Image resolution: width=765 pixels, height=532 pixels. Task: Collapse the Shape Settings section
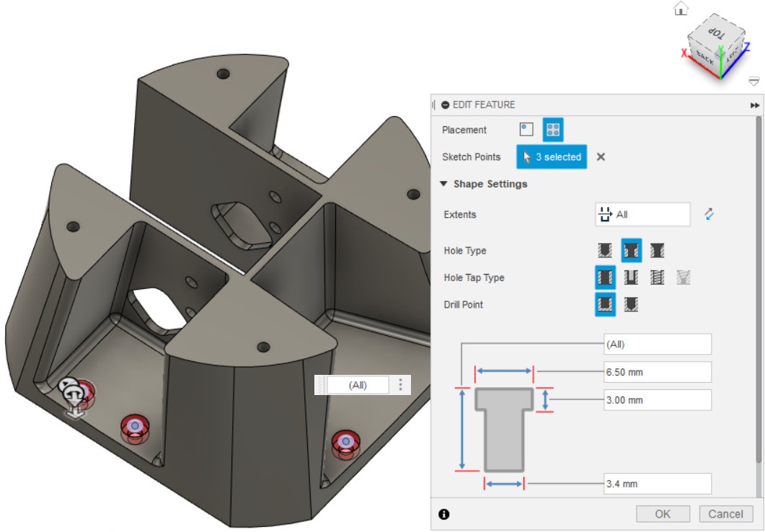pyautogui.click(x=444, y=184)
